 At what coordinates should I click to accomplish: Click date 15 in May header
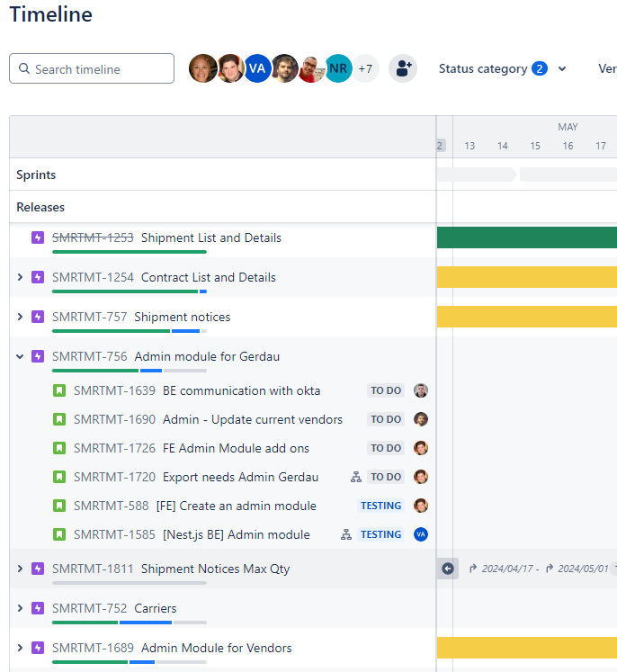[535, 146]
